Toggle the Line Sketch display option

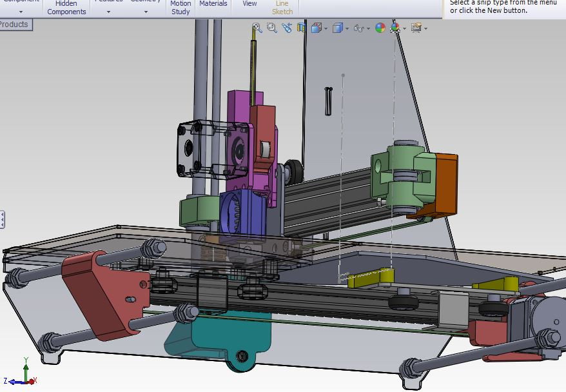pos(280,8)
